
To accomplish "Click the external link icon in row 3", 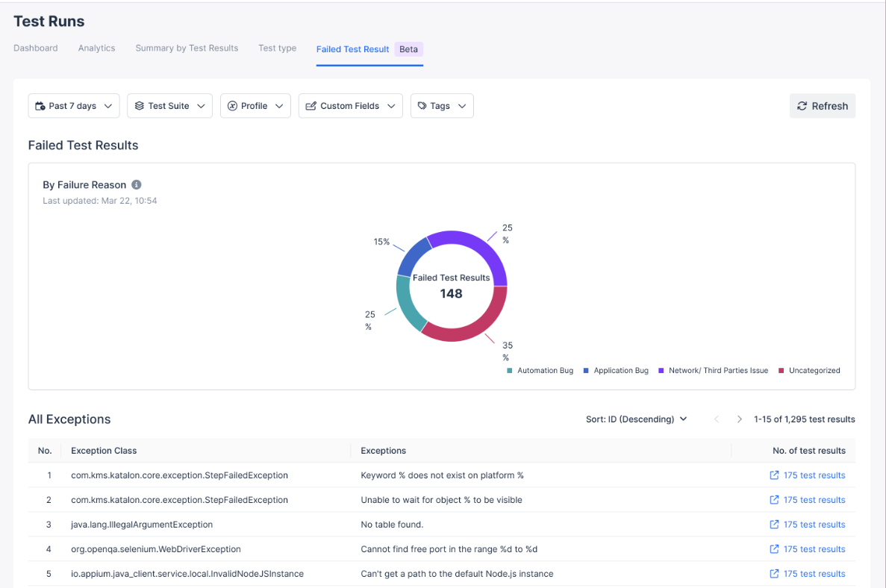I will pos(774,525).
